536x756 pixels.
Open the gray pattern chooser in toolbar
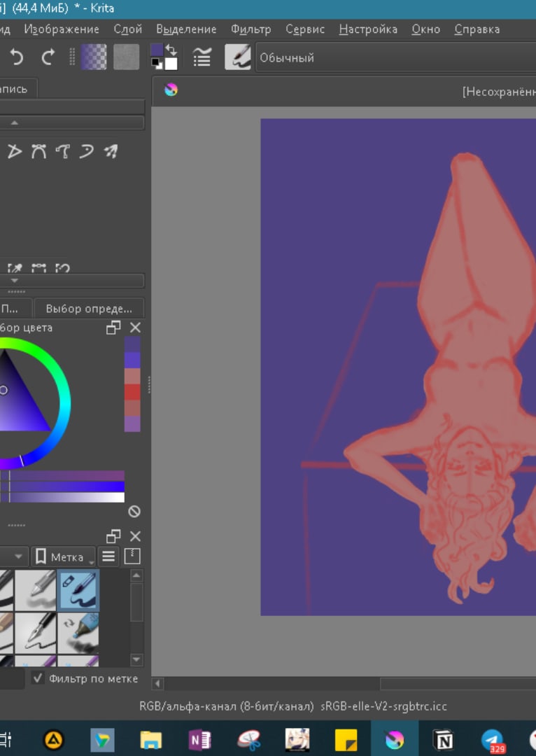[x=126, y=57]
